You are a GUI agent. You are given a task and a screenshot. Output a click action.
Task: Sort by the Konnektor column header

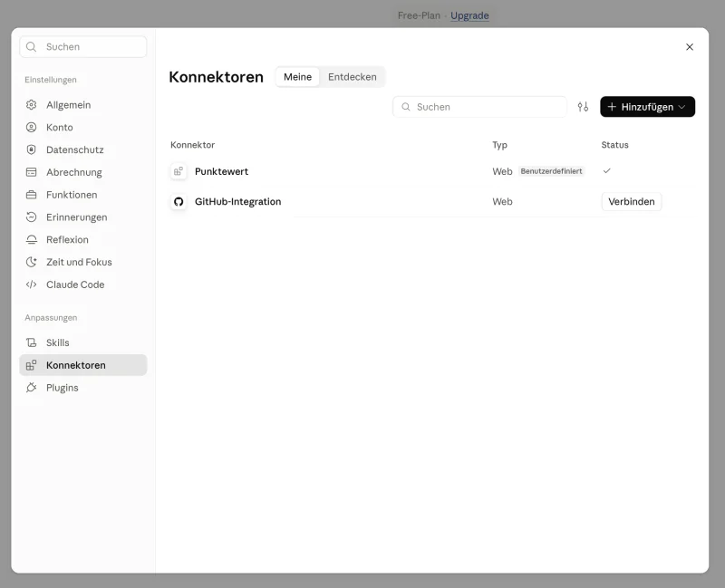click(x=192, y=145)
